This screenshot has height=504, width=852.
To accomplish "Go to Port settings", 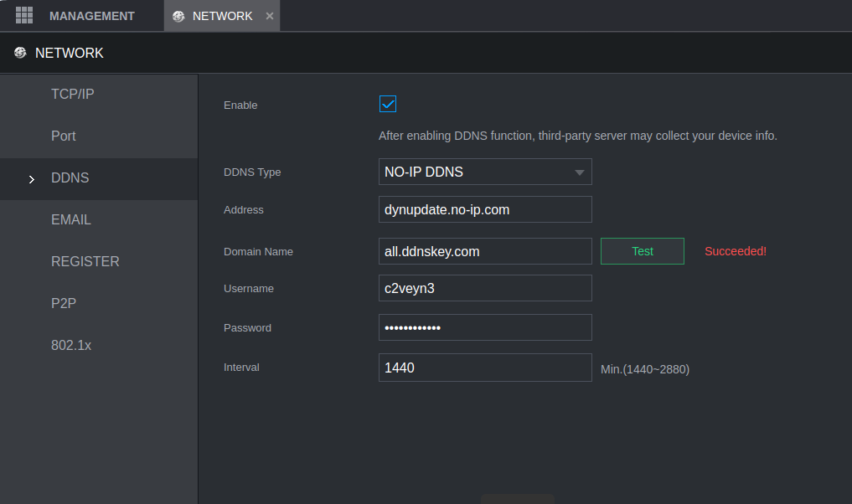I will coord(64,136).
